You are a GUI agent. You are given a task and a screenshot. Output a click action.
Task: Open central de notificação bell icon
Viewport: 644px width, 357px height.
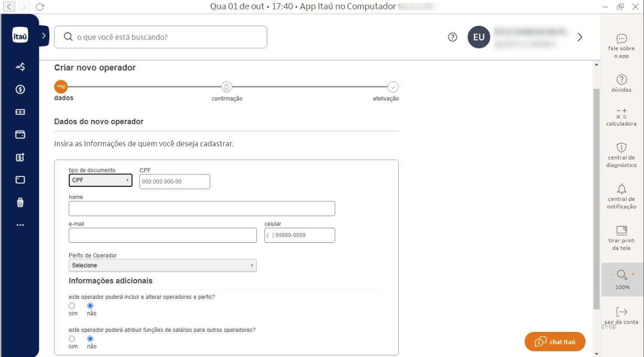(621, 189)
